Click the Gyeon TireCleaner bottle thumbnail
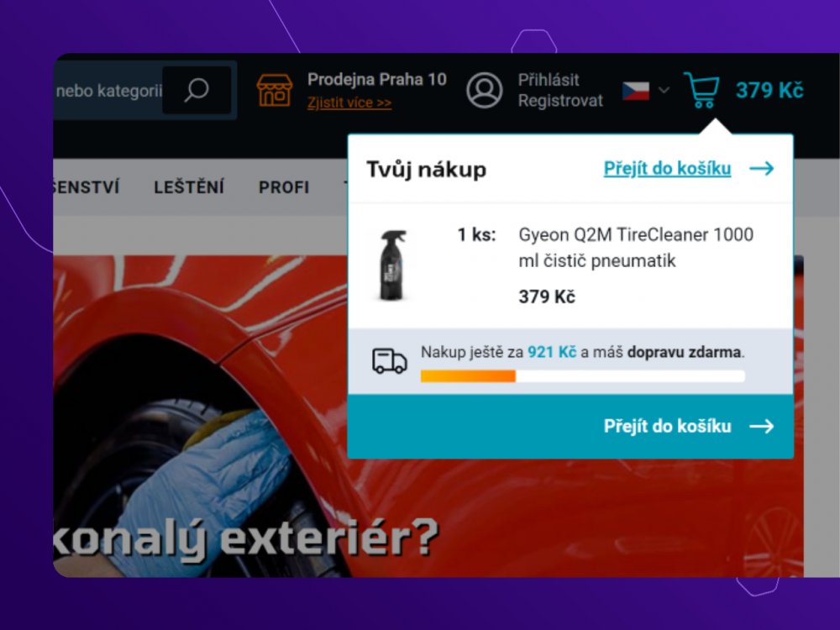Image resolution: width=840 pixels, height=630 pixels. 394,265
